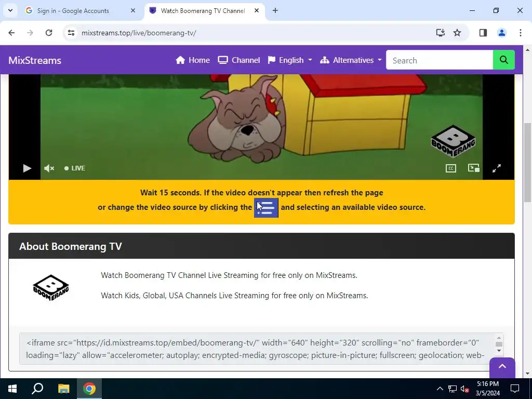Toggle the browser side panel

[x=483, y=33]
